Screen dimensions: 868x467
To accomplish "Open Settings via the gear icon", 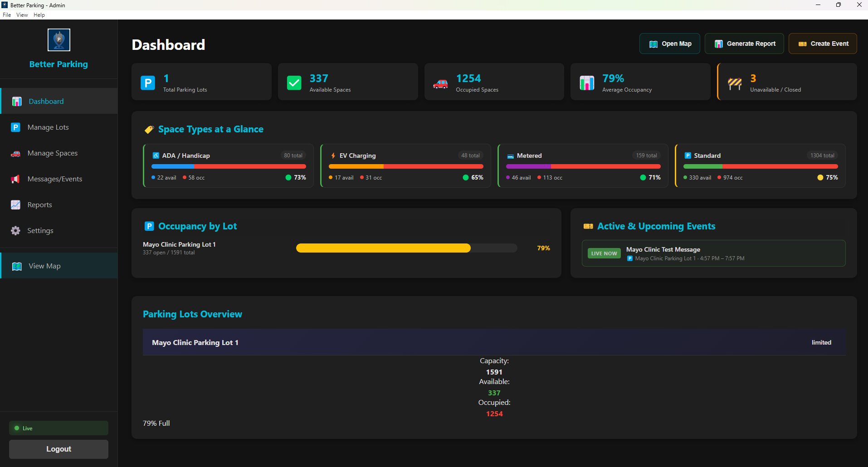I will pos(15,230).
